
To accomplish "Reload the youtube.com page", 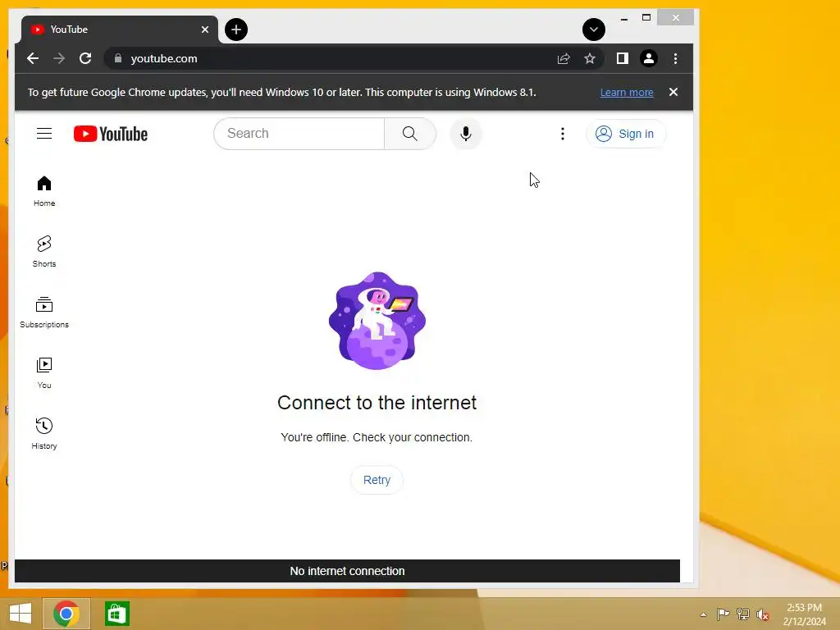I will pos(85,58).
